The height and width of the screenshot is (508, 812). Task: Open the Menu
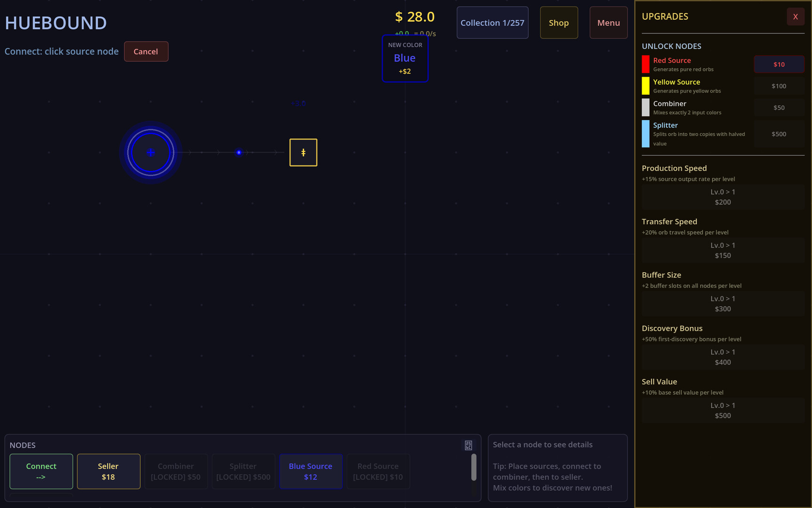click(x=608, y=22)
